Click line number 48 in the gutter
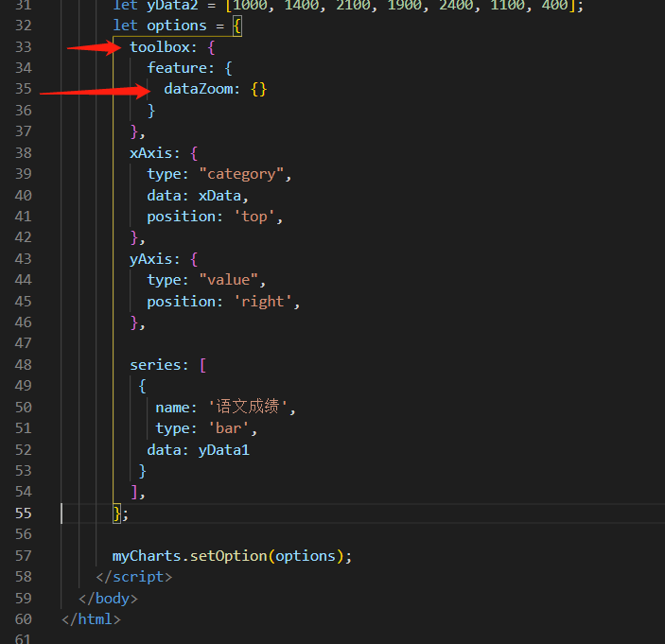Image resolution: width=665 pixels, height=644 pixels. click(24, 365)
